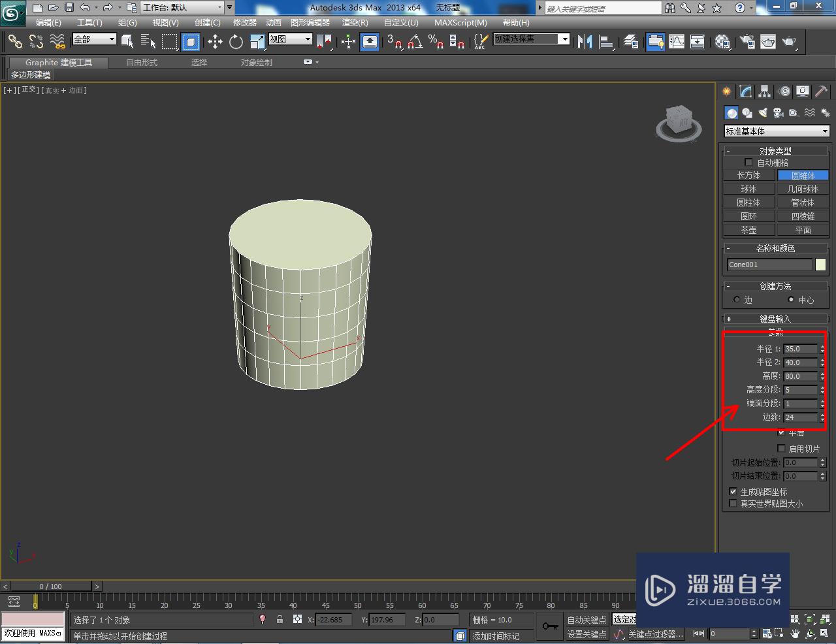Image resolution: width=836 pixels, height=644 pixels.
Task: Open the 标准基本体 object category dropdown
Action: [x=777, y=131]
